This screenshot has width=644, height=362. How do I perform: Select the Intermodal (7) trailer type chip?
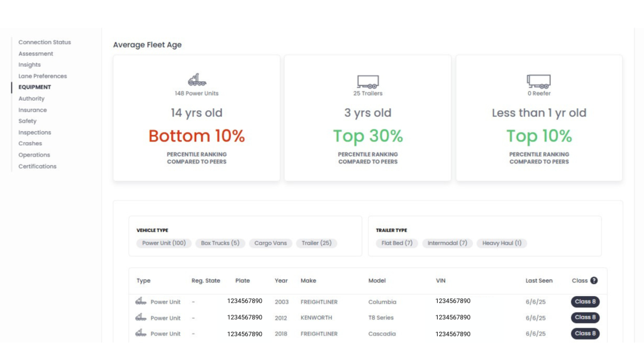coord(447,243)
